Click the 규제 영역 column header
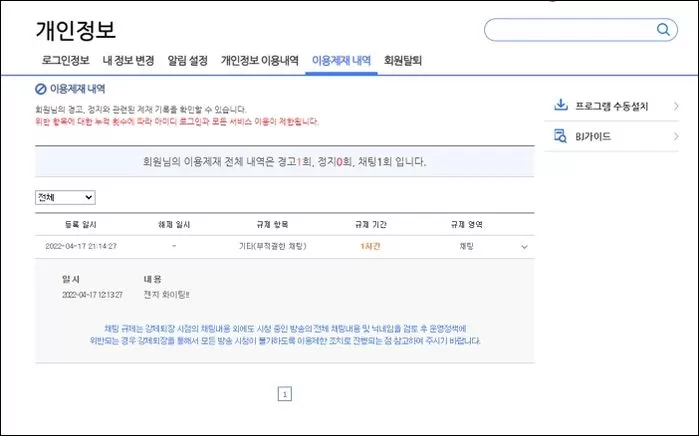 tap(467, 225)
